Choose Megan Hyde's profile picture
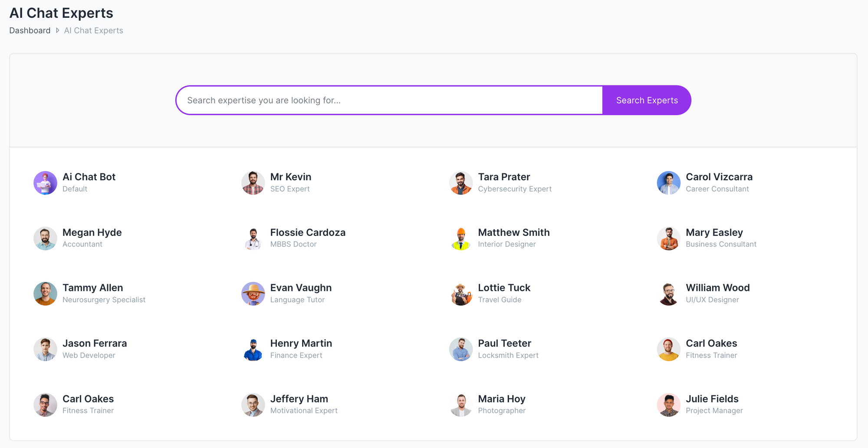This screenshot has width=868, height=448. tap(45, 238)
